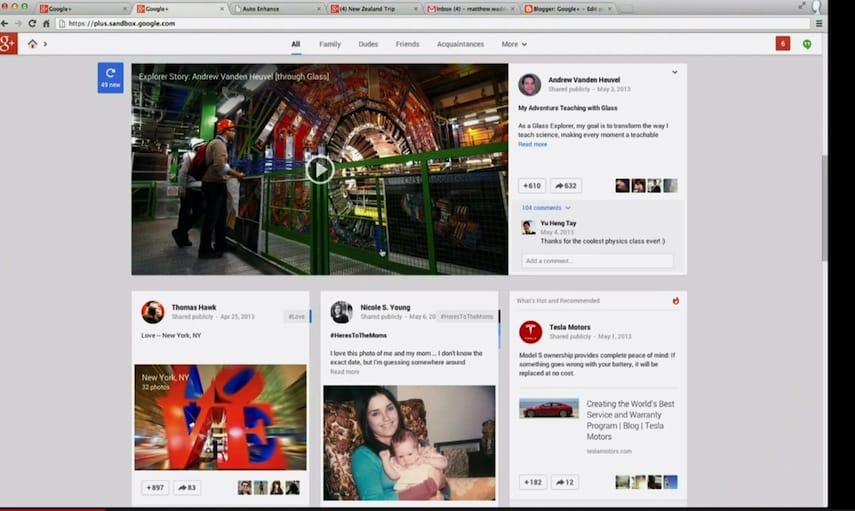Select the All stream tab
Viewport: 855px width, 511px height.
296,44
